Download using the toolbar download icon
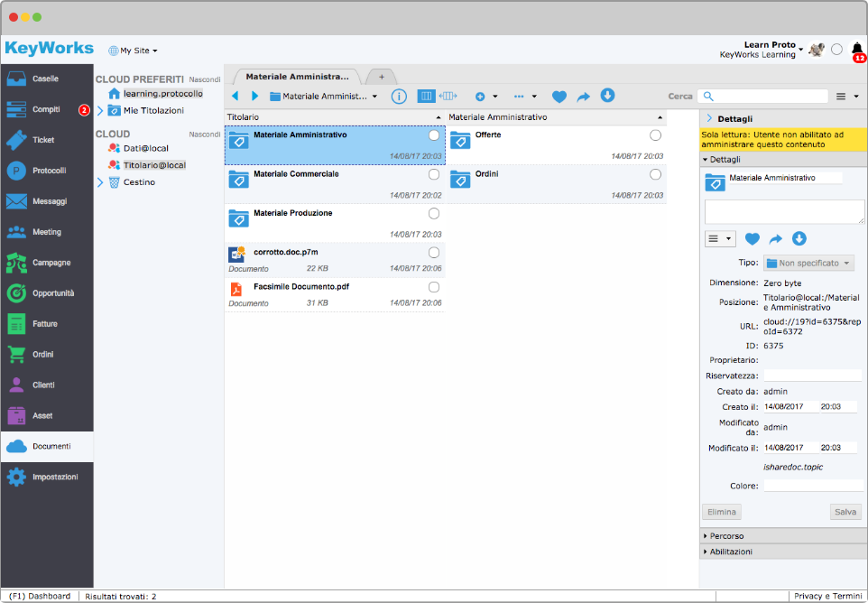Image resolution: width=868 pixels, height=603 pixels. pos(607,96)
